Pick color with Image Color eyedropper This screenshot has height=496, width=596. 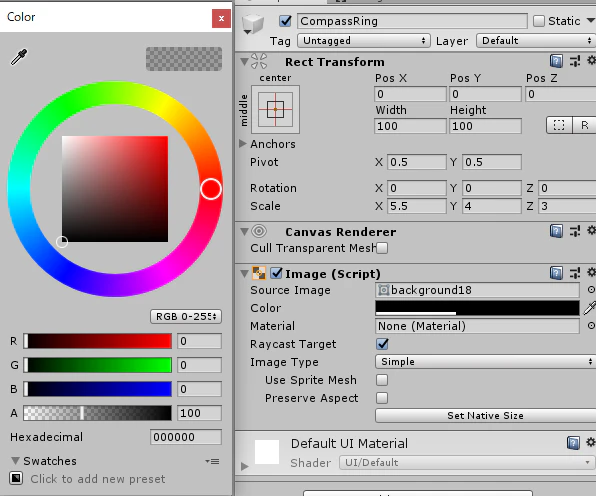(x=590, y=308)
